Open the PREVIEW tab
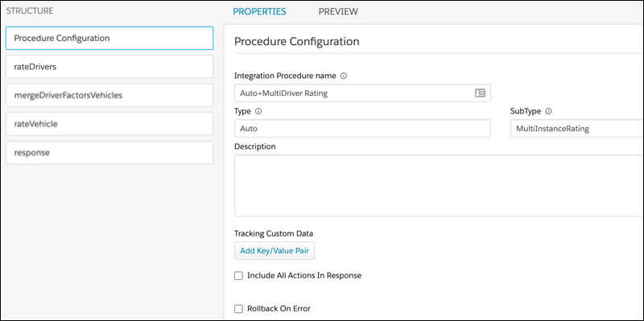Viewport: 644px width, 321px height. pos(338,11)
